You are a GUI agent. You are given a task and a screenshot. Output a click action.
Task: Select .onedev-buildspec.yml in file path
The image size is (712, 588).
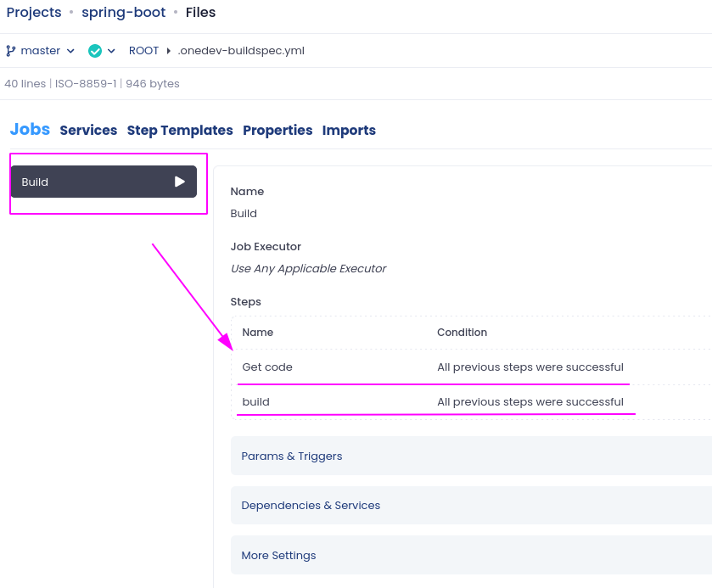(x=241, y=51)
